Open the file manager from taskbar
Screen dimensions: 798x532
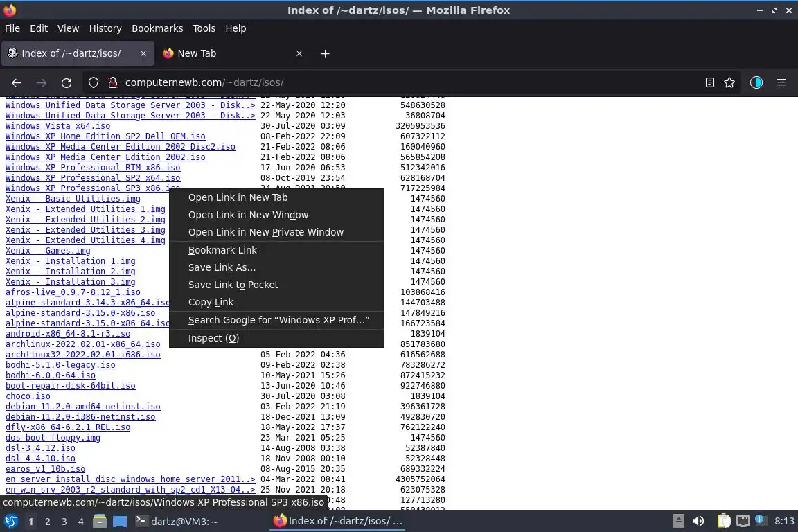pos(100,522)
